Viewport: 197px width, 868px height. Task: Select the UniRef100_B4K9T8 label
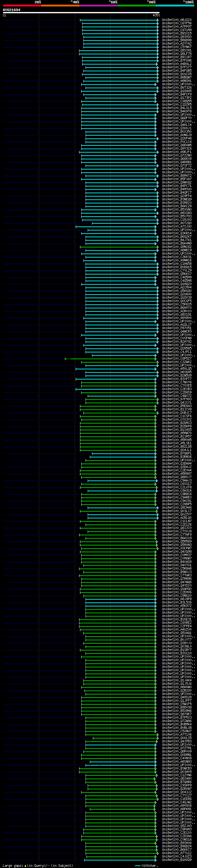pyautogui.click(x=176, y=111)
